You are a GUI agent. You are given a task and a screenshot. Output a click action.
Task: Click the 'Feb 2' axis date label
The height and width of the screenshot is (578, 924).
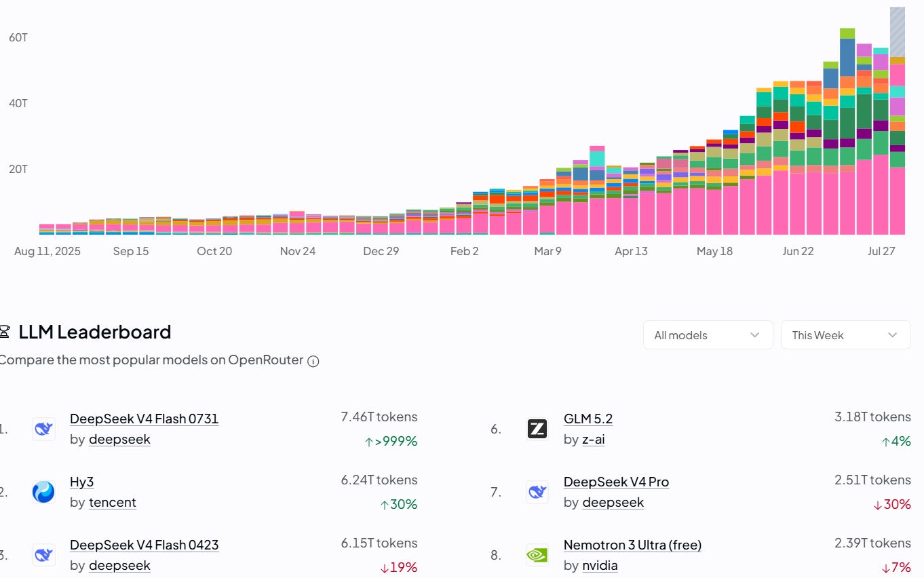465,251
